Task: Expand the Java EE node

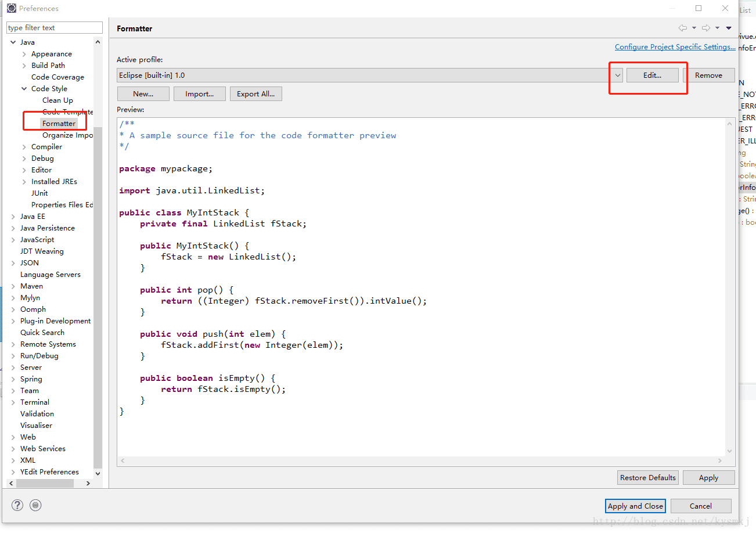Action: click(x=13, y=217)
